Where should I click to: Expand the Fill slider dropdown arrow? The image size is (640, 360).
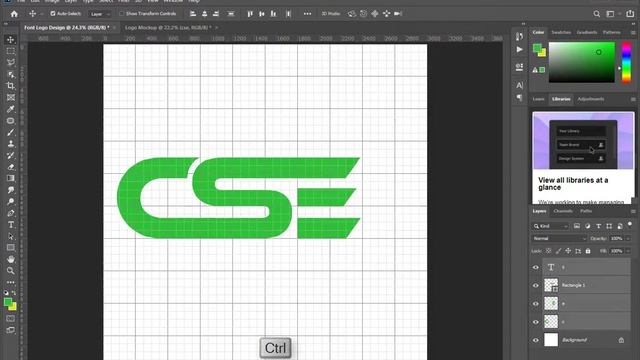pyautogui.click(x=628, y=251)
